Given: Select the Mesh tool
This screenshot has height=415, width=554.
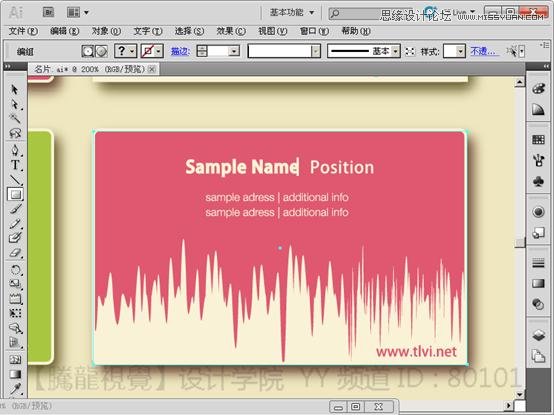Looking at the screenshot, I should pyautogui.click(x=14, y=360).
